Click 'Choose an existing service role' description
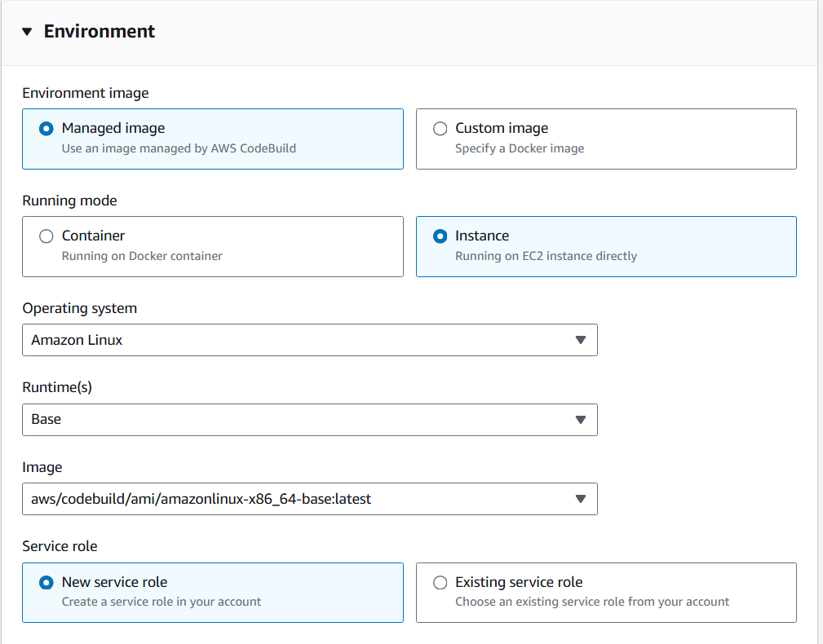 [592, 602]
